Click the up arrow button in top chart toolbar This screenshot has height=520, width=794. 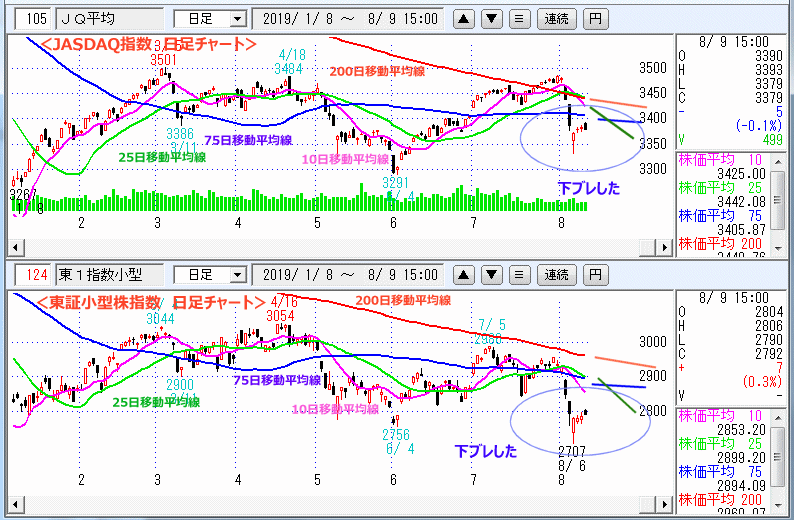point(464,19)
